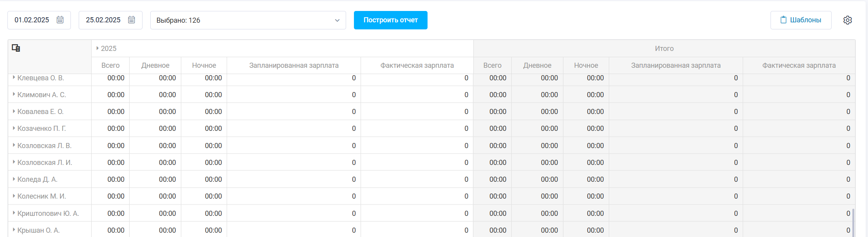
Task: Expand row Крышан О. А.
Action: tap(14, 230)
